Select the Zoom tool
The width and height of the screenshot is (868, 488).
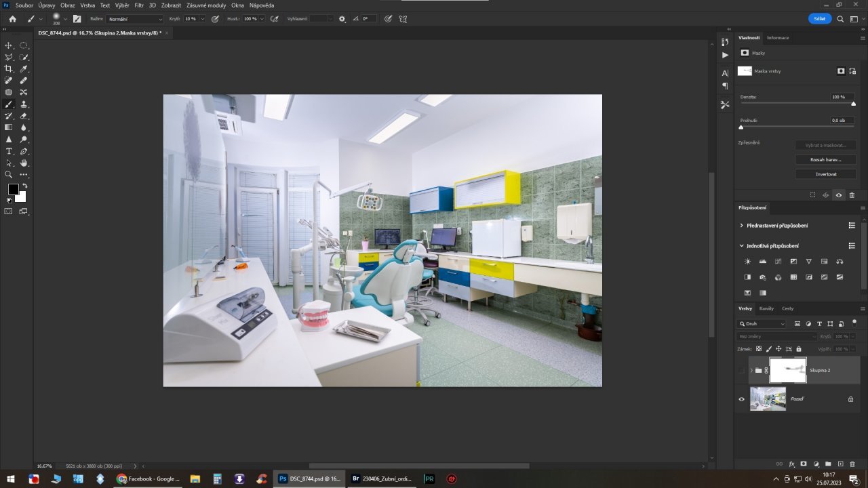[9, 174]
